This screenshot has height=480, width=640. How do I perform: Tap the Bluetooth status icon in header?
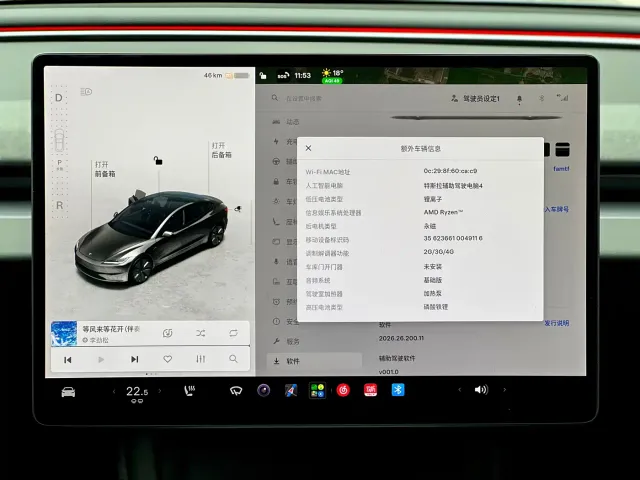[541, 98]
